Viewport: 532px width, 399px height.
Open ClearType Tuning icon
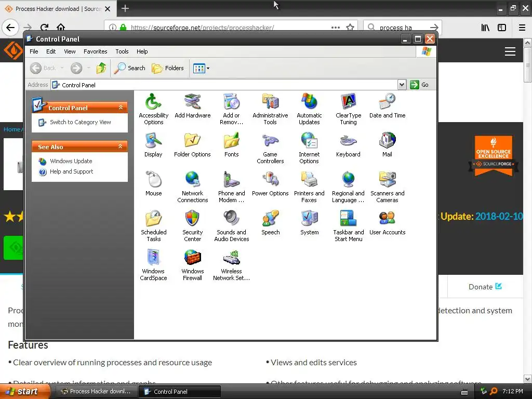pyautogui.click(x=348, y=109)
